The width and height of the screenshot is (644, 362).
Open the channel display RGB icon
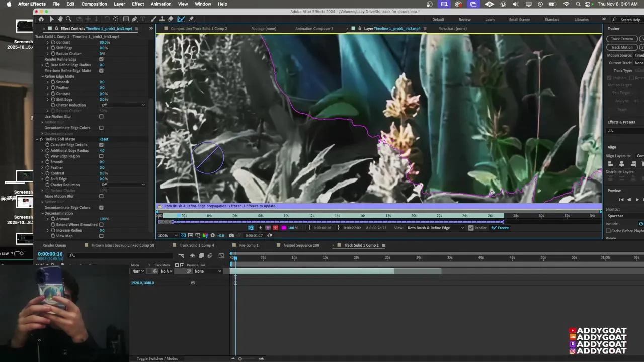(205, 235)
